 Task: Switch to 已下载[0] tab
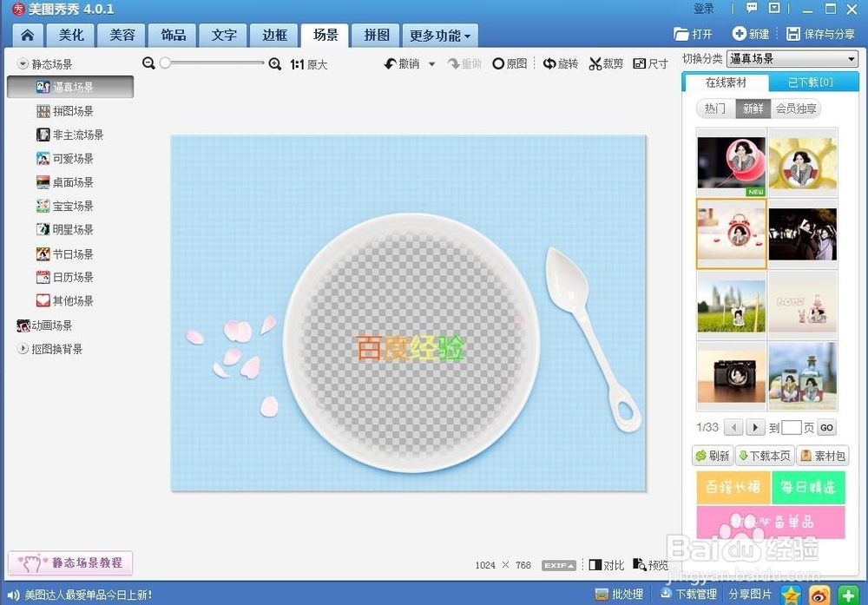[x=811, y=82]
